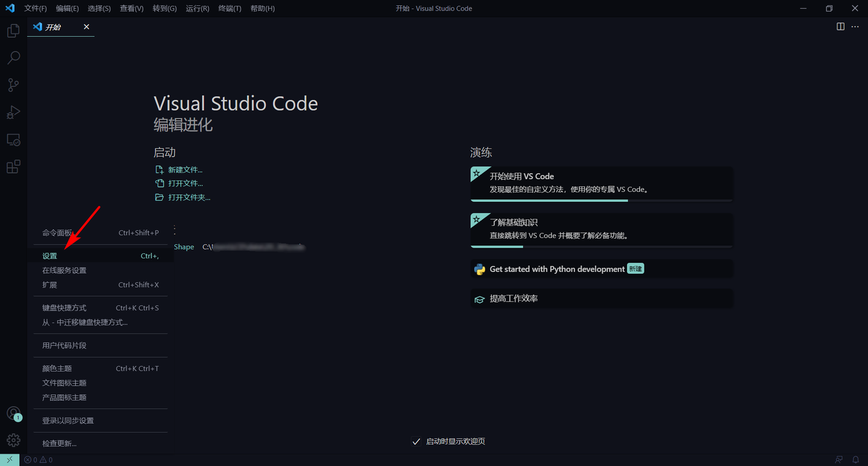Open the 查看(V) menu
Screen dimensions: 868x466
pos(131,8)
